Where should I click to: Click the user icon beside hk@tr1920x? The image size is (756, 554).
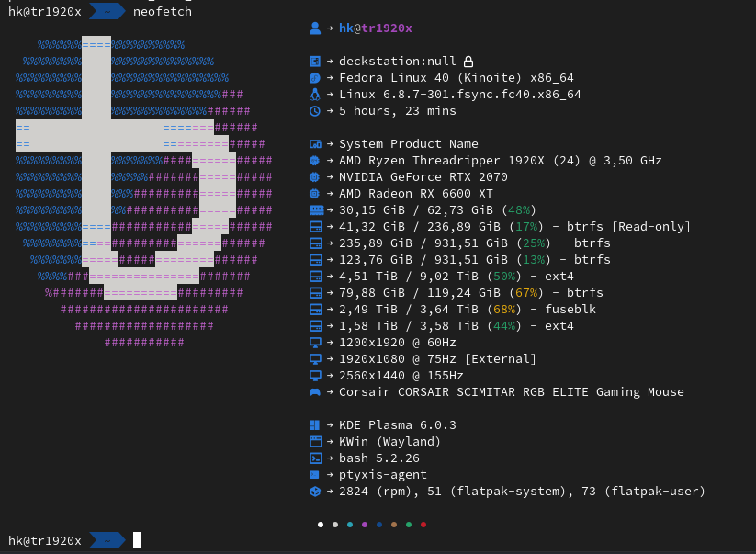click(x=315, y=28)
